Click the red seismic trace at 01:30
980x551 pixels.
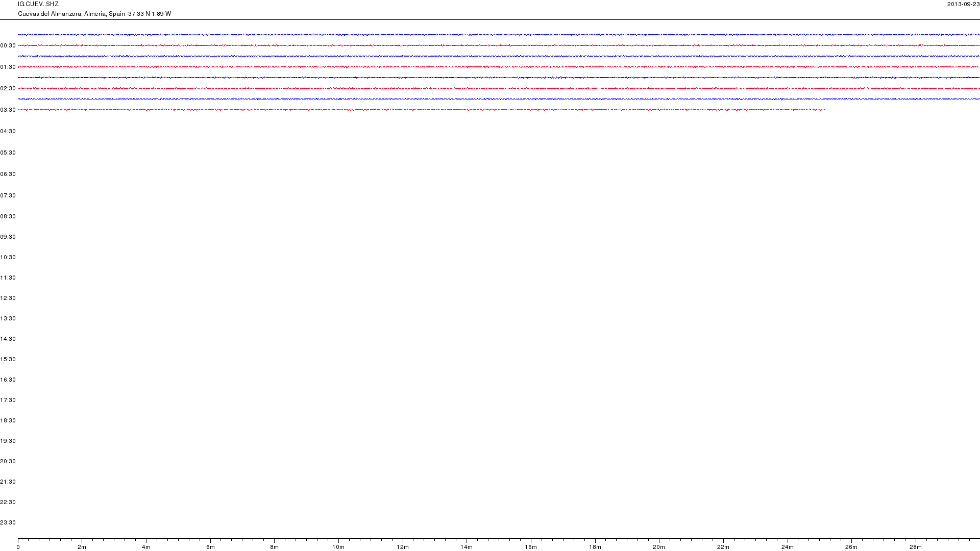(x=499, y=67)
